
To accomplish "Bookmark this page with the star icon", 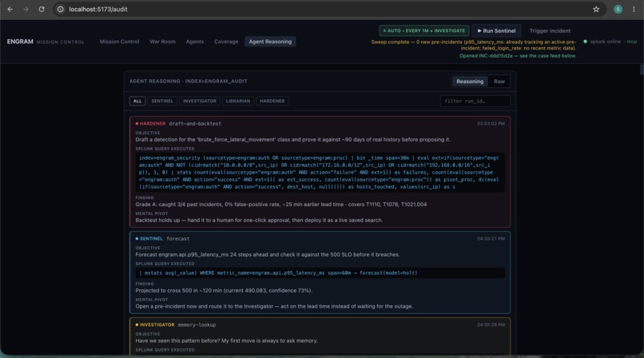I will pyautogui.click(x=596, y=9).
